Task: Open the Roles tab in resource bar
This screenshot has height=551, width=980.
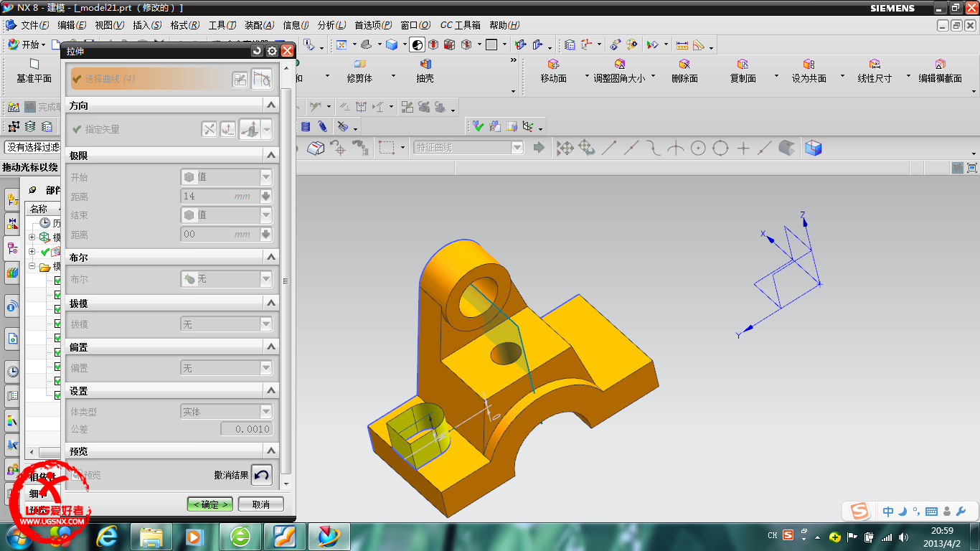Action: [x=12, y=471]
